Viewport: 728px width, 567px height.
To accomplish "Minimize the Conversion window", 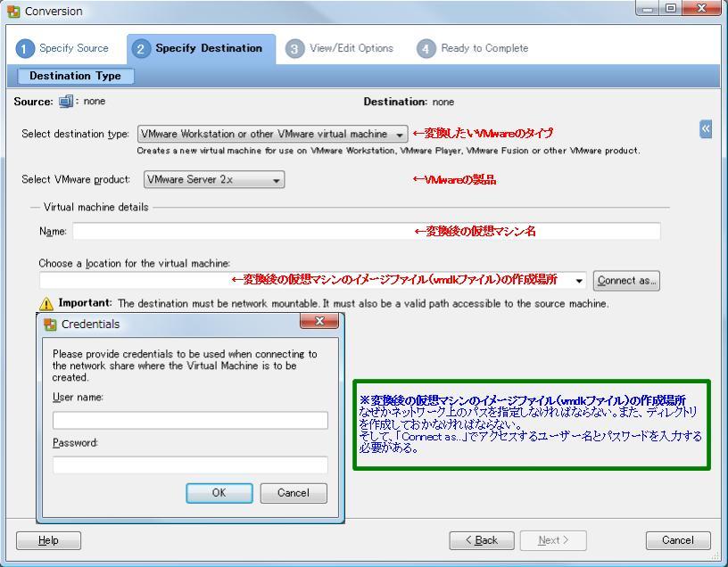I will point(649,8).
